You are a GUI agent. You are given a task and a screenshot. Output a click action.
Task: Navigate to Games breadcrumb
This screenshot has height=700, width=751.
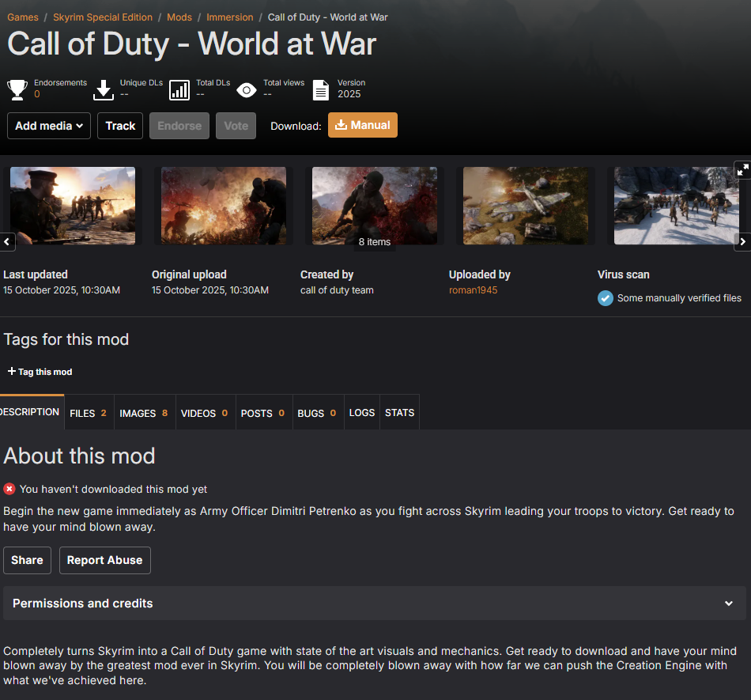click(x=22, y=17)
